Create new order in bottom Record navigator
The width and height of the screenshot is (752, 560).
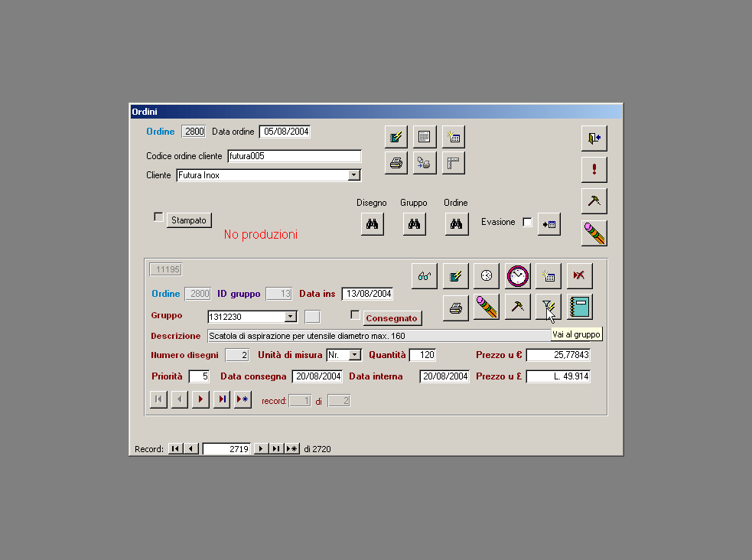pos(292,449)
